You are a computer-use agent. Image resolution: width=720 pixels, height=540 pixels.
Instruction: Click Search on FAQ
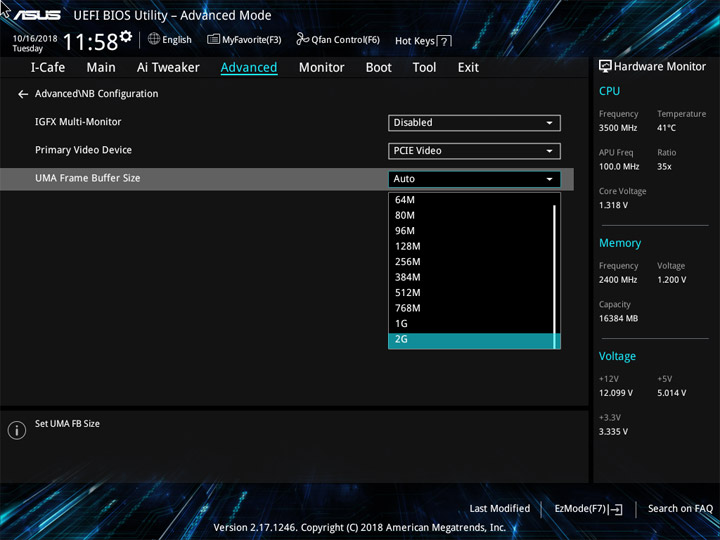[x=680, y=509]
